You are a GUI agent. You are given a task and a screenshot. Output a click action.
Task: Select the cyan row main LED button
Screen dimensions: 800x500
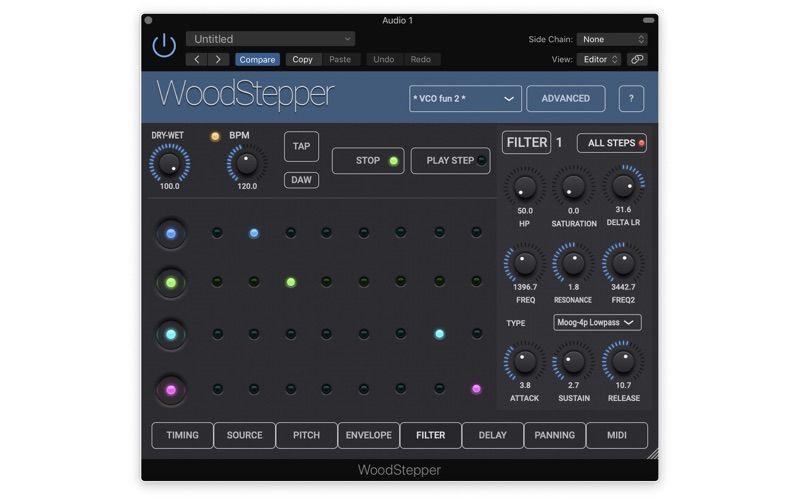tap(171, 335)
